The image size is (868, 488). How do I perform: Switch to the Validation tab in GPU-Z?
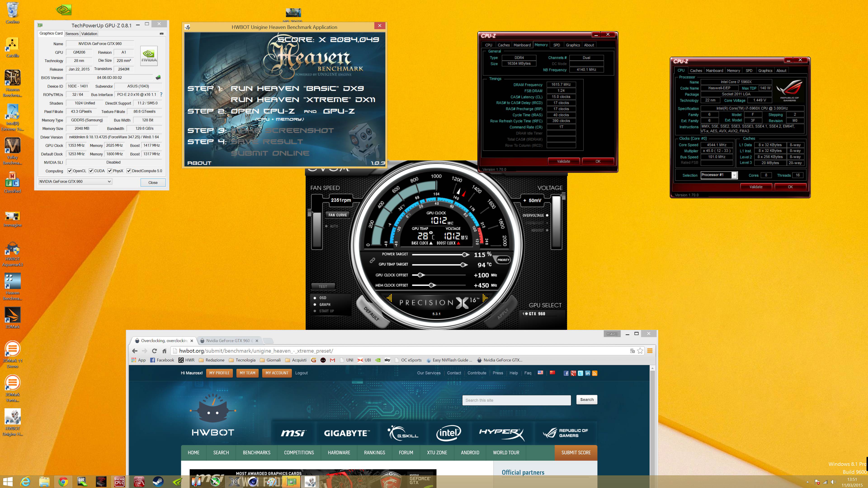coord(89,34)
